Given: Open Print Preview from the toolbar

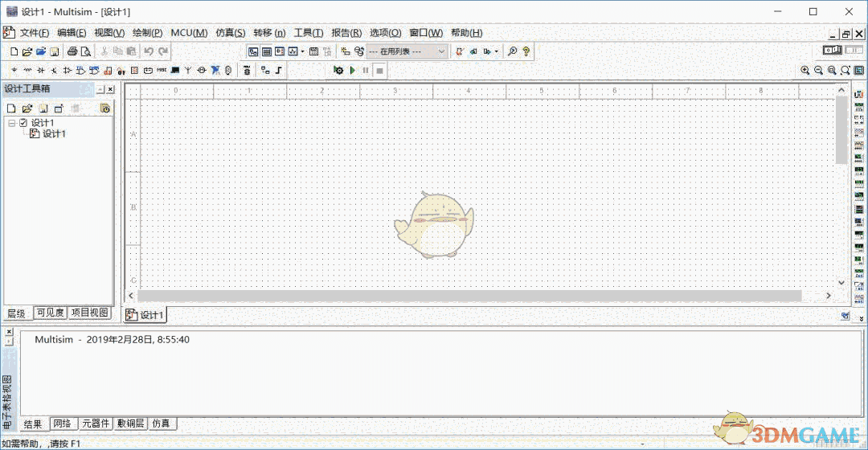Looking at the screenshot, I should click(86, 51).
